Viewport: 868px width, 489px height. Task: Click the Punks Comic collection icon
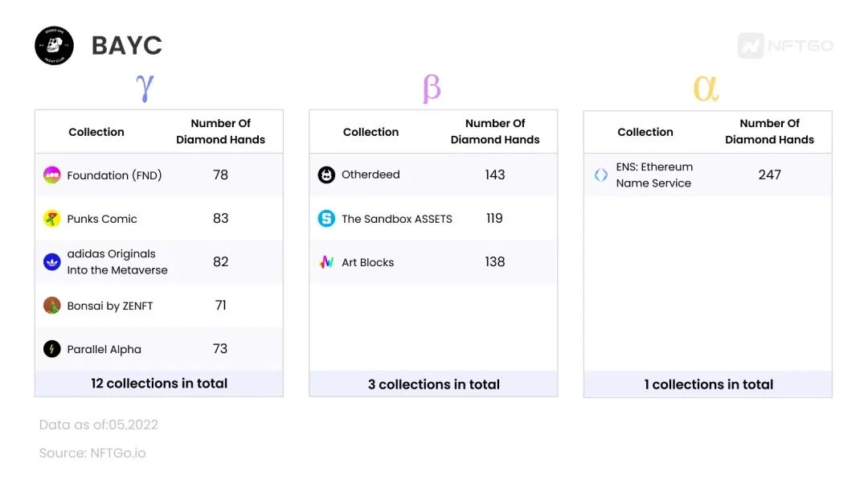point(52,219)
